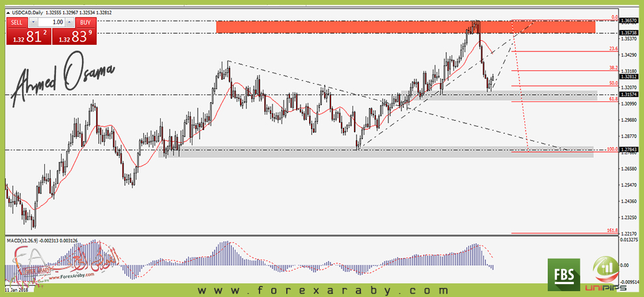Screen dimensions: 644x297
Task: Click the 1.00 volume input field
Action: pos(51,22)
